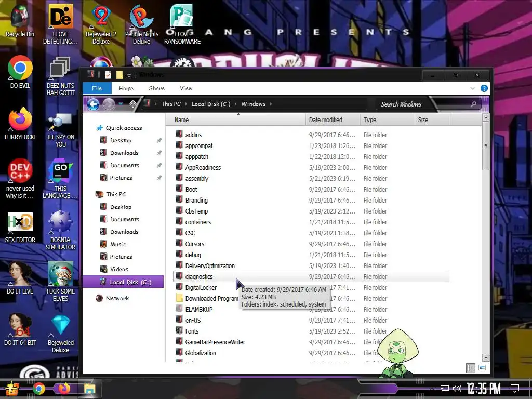Open Customize Quick Access Toolbar dropdown

click(129, 75)
